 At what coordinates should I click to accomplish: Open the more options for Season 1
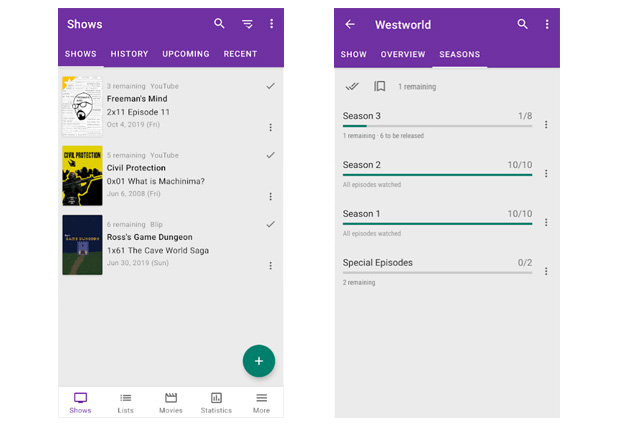(x=546, y=222)
